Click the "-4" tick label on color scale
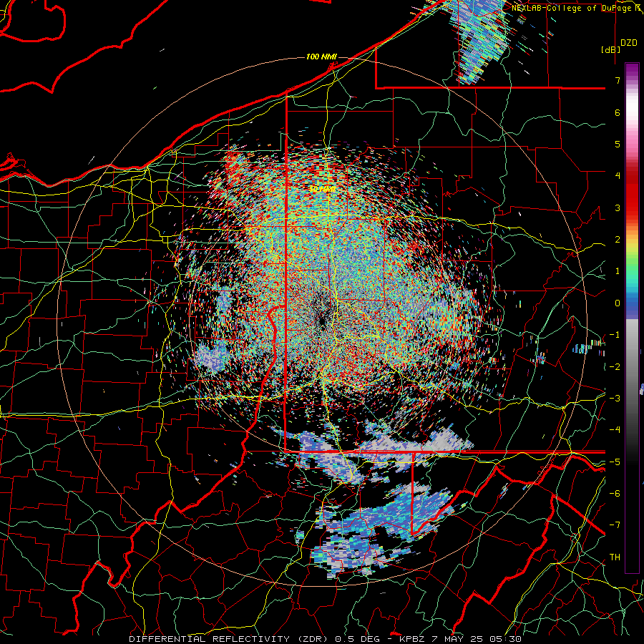Image resolution: width=644 pixels, height=644 pixels. coord(615,430)
